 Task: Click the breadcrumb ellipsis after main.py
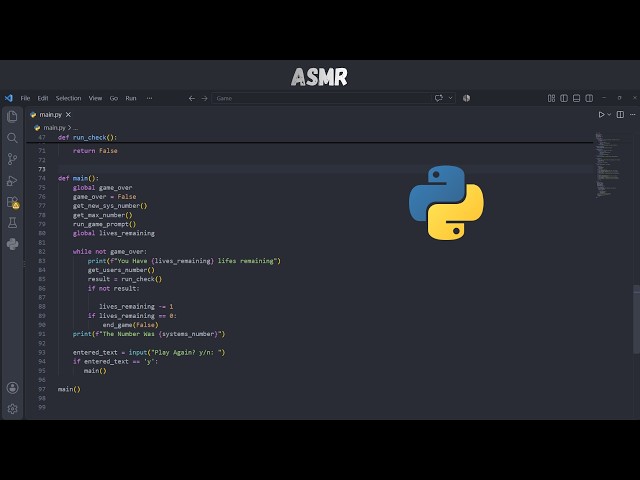(76, 128)
